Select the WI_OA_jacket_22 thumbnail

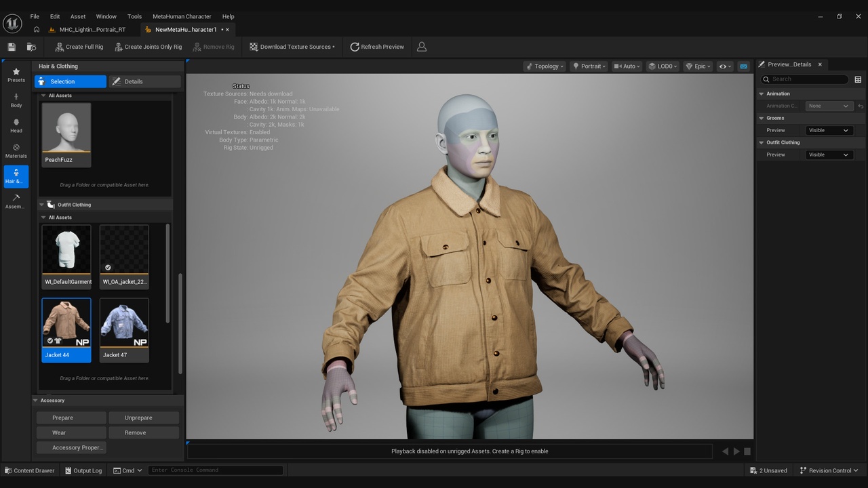(124, 256)
